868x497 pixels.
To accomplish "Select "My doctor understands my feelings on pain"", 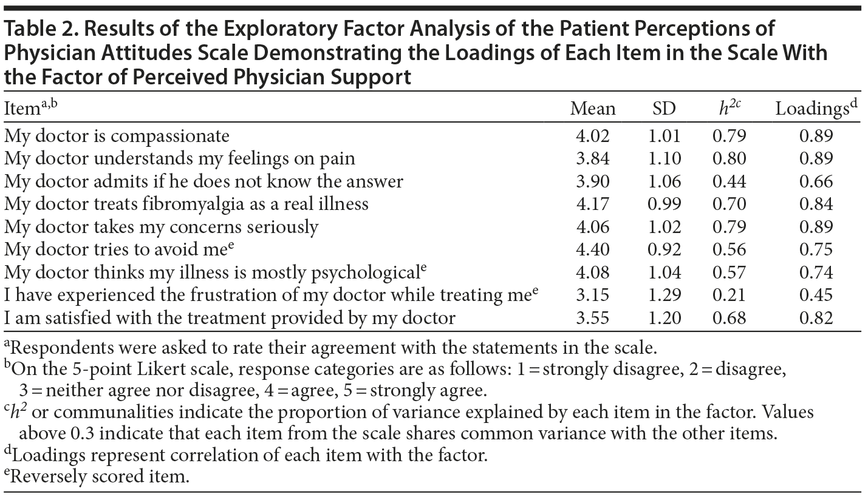I will 179,158.
